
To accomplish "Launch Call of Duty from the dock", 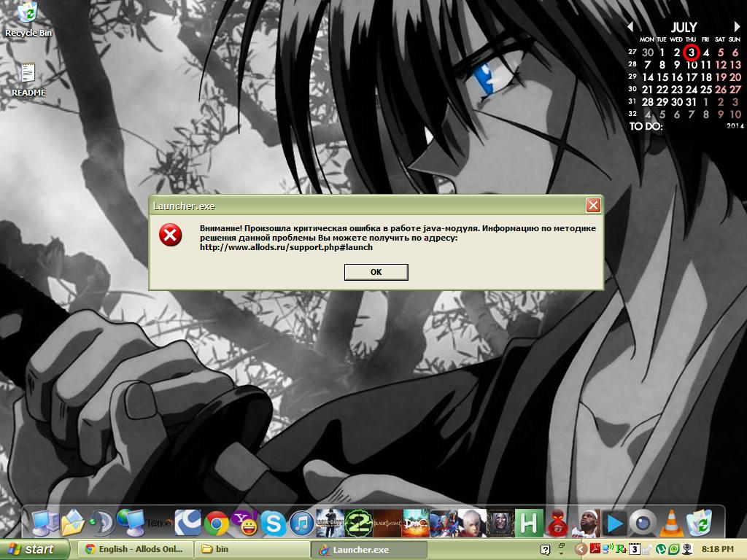I will pyautogui.click(x=330, y=523).
